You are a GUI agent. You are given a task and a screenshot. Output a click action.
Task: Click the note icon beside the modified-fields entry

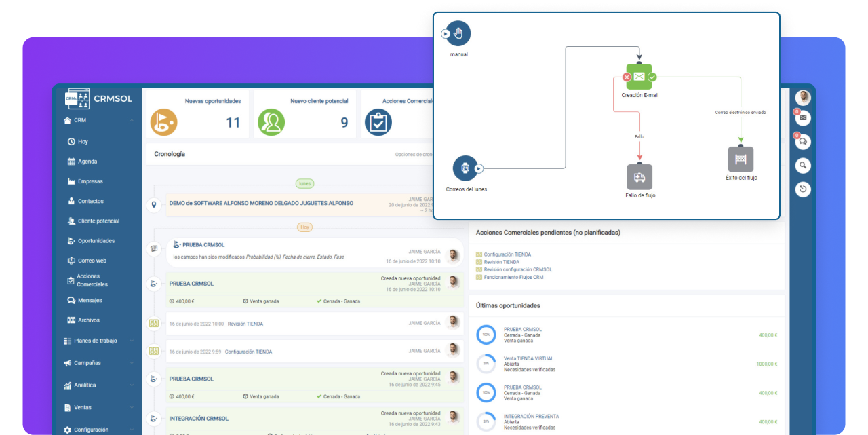pos(154,248)
